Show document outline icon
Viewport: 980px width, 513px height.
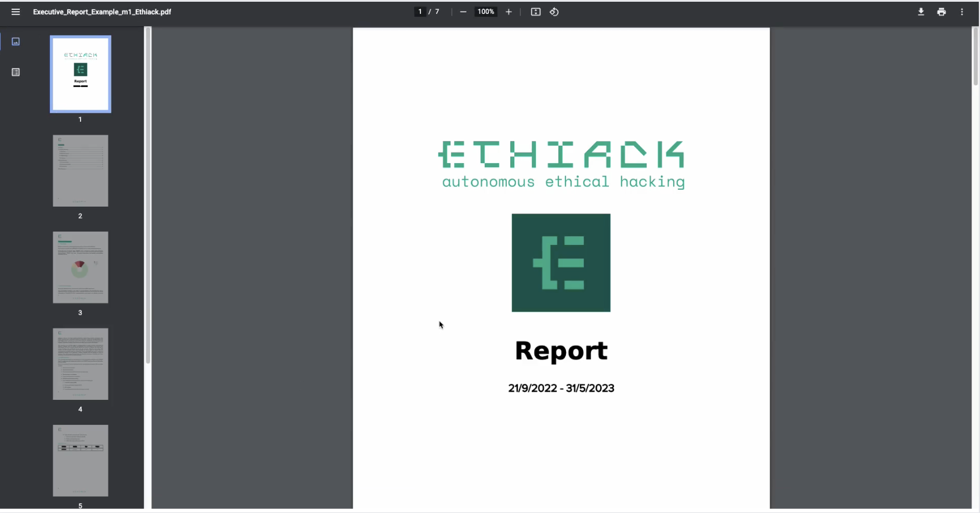click(16, 72)
